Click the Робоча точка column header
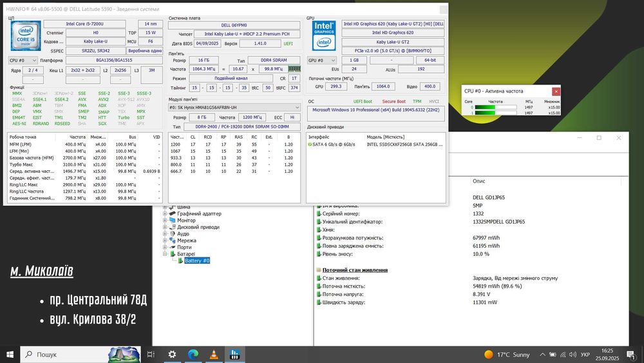The width and height of the screenshot is (644, 363). coord(23,137)
